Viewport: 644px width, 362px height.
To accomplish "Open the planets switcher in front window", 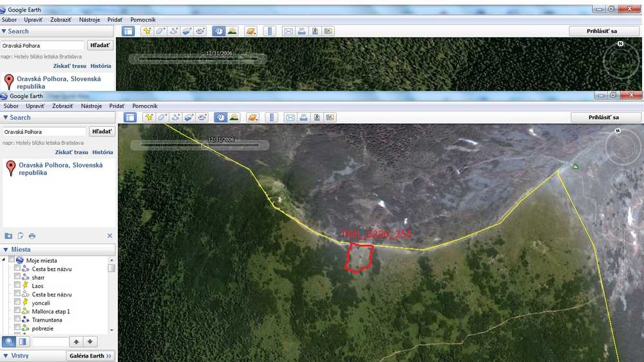I will (252, 117).
